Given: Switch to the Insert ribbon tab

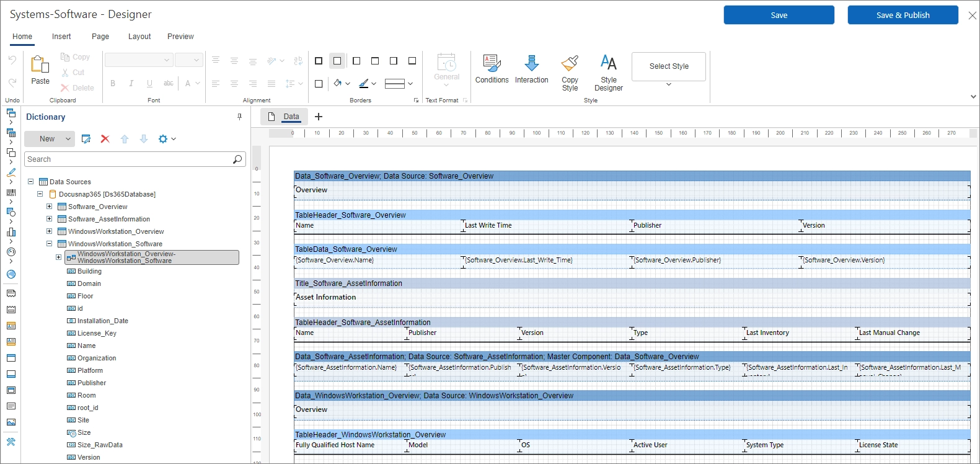Looking at the screenshot, I should pyautogui.click(x=61, y=37).
